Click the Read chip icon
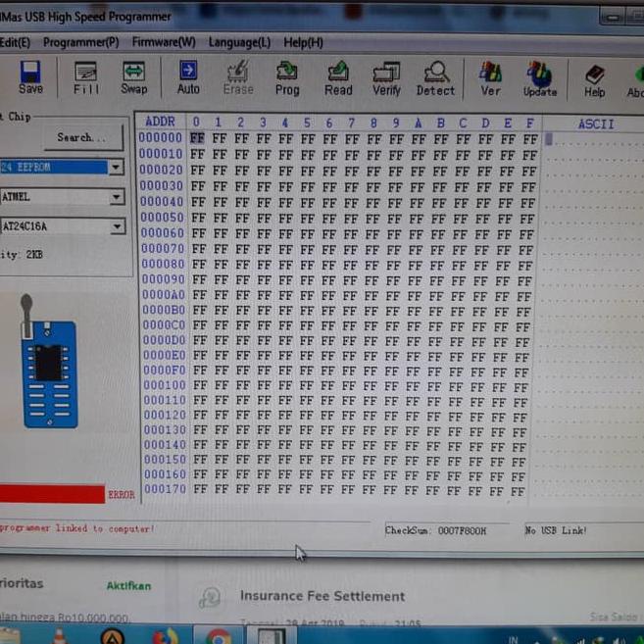 (x=338, y=78)
